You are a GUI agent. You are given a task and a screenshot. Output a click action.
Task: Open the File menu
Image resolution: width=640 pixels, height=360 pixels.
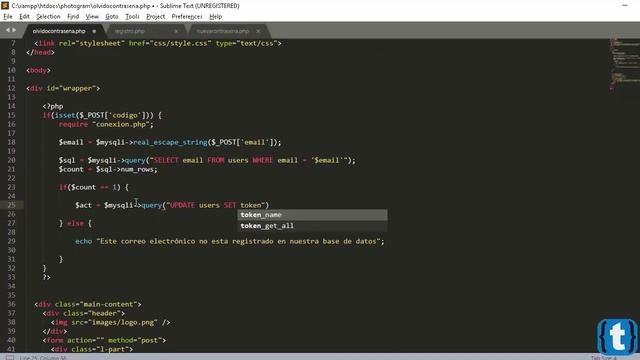8,17
